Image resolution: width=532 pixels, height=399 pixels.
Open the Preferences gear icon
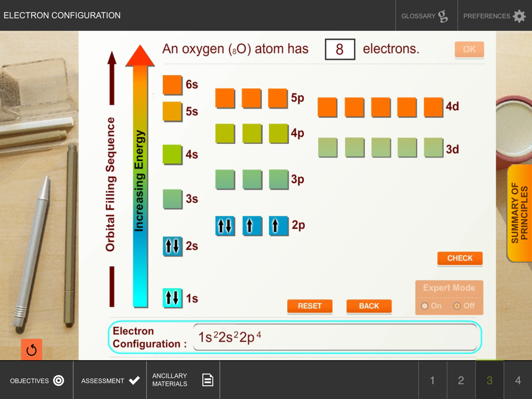tap(519, 16)
